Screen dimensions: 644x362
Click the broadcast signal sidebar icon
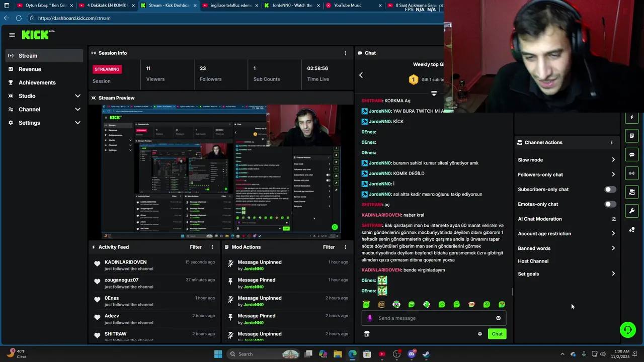[x=632, y=173]
